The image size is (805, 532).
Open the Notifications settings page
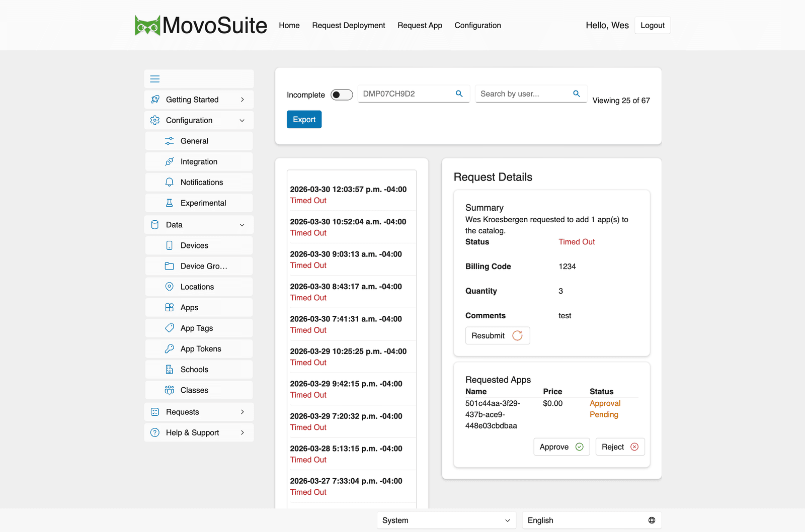coord(199,182)
